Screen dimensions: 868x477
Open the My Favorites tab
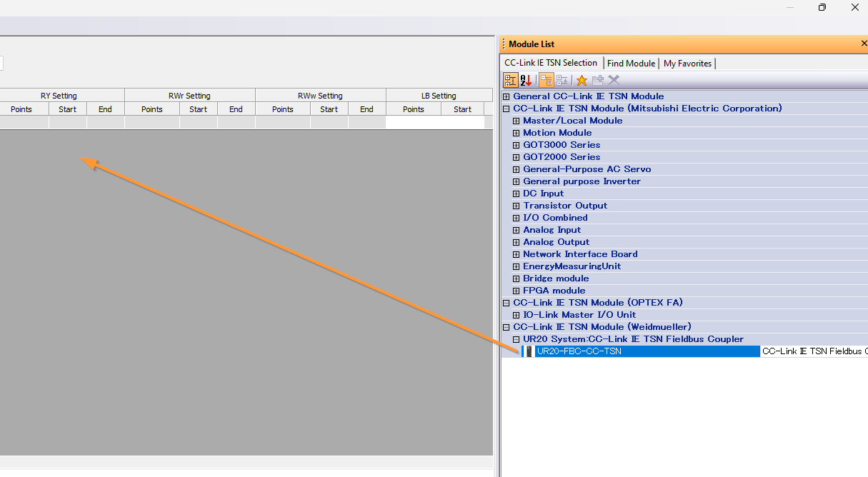point(687,64)
